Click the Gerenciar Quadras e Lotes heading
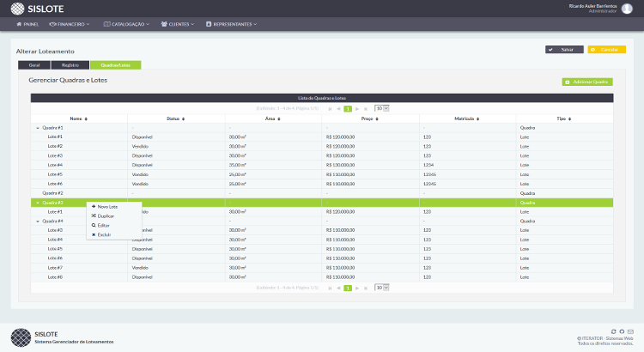This screenshot has height=352, width=644. pos(68,80)
